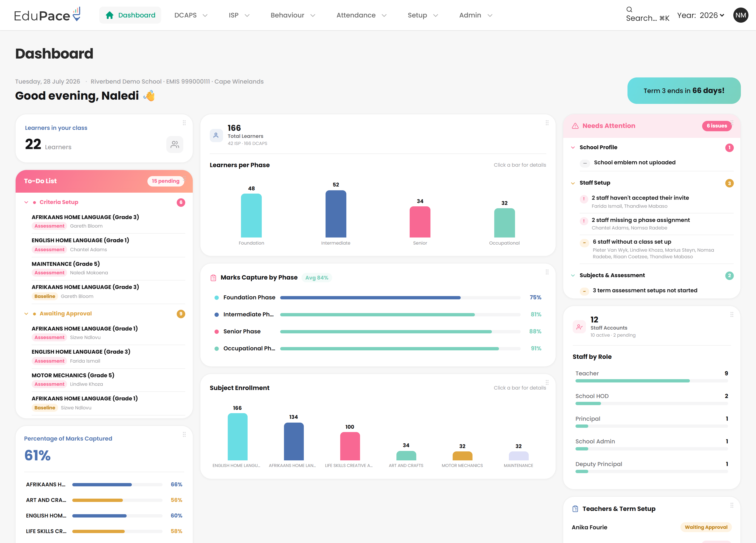This screenshot has width=756, height=543.
Task: Click the search magnifier icon
Action: click(629, 9)
